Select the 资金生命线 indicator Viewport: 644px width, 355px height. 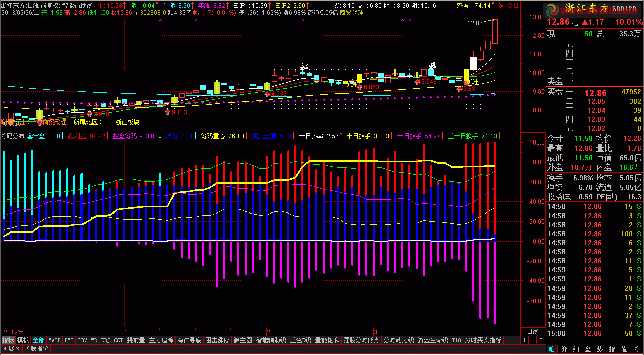433,340
